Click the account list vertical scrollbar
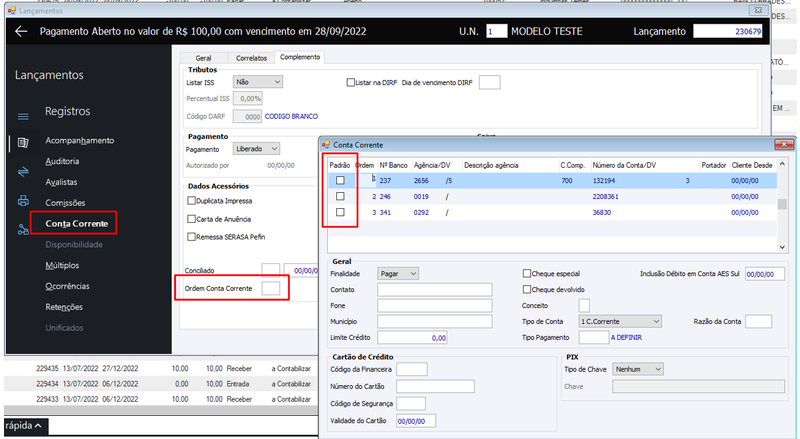Viewport: 800px width, 439px height. click(x=782, y=205)
